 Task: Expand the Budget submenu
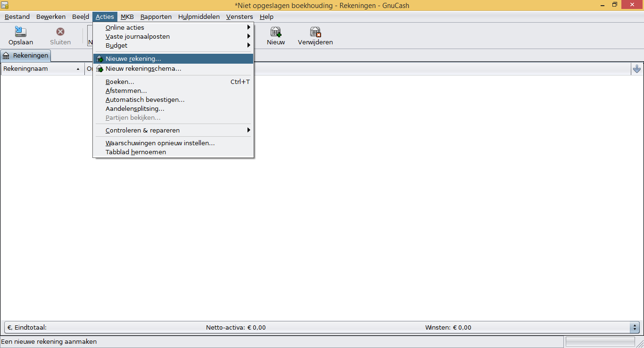(x=173, y=45)
